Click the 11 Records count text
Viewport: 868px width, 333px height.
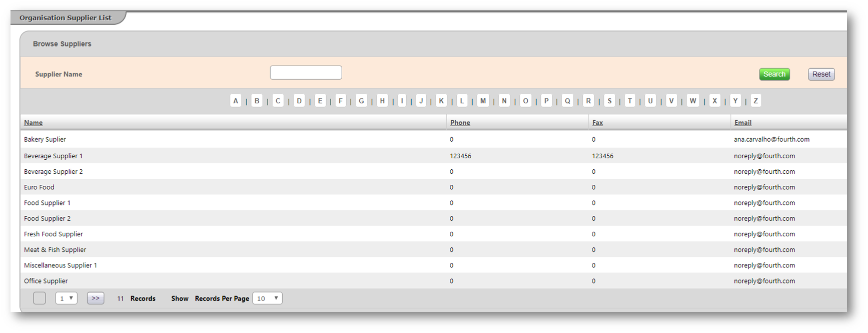click(x=136, y=298)
